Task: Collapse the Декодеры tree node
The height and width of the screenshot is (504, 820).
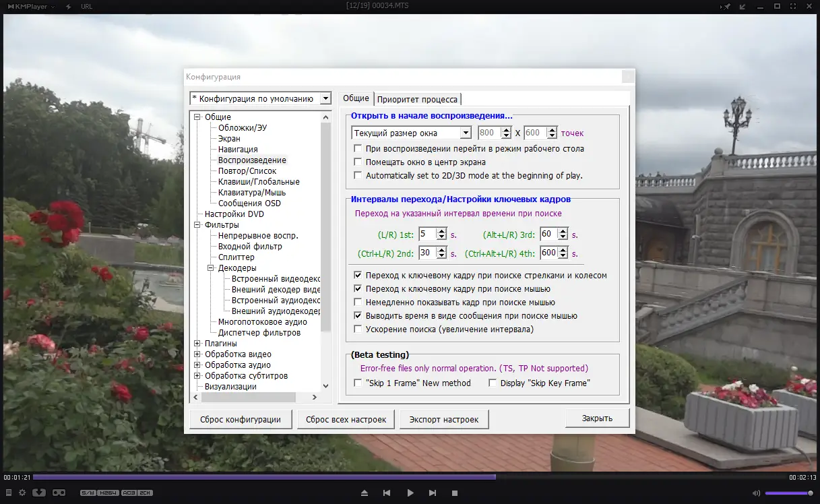Action: pyautogui.click(x=211, y=268)
